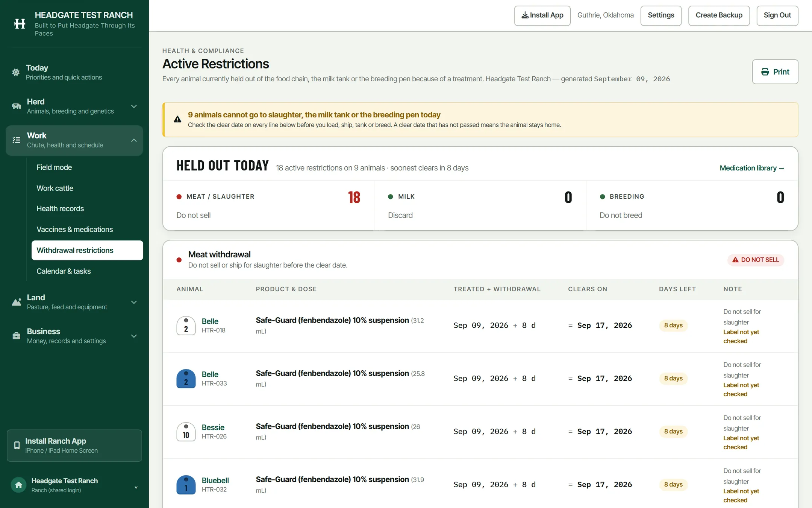812x508 pixels.
Task: Click the Today sun icon in sidebar
Action: 16,72
